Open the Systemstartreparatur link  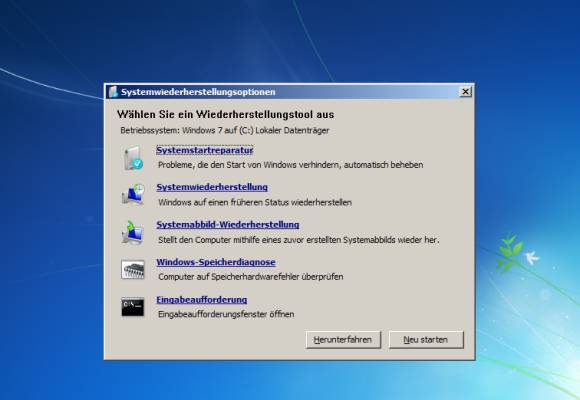point(205,150)
